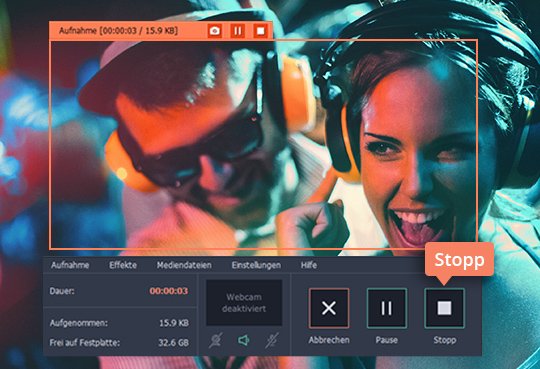
Task: Click the large Pause button in panel
Action: pyautogui.click(x=387, y=308)
